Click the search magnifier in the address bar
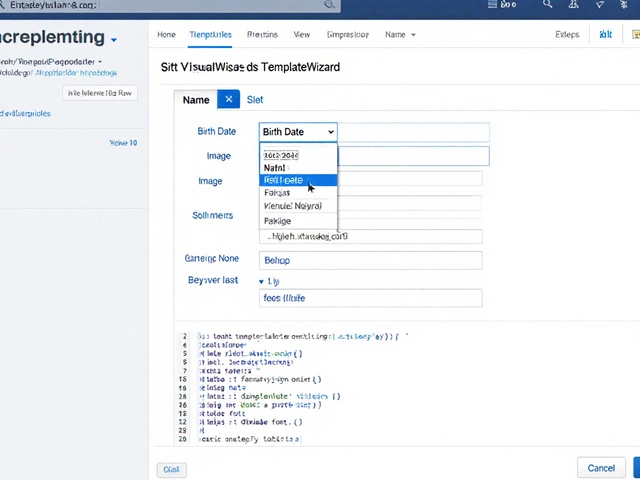640x480 pixels. tap(329, 4)
